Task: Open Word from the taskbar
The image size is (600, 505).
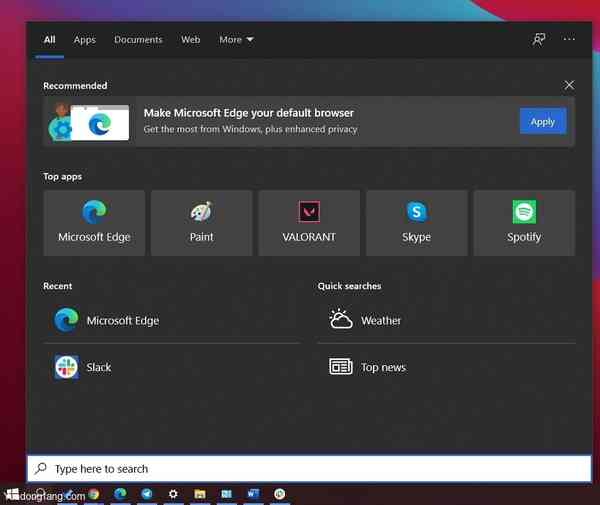Action: tap(253, 494)
